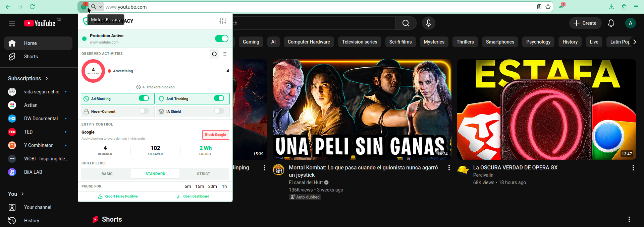Click the Create button

coord(585,23)
